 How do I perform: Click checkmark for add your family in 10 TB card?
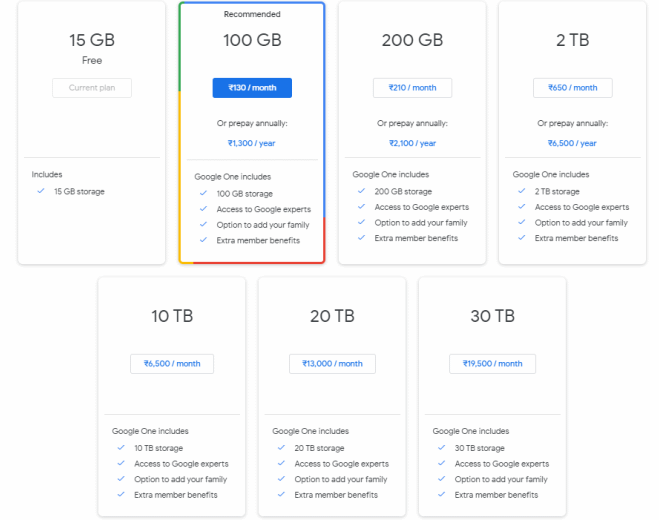pyautogui.click(x=121, y=479)
